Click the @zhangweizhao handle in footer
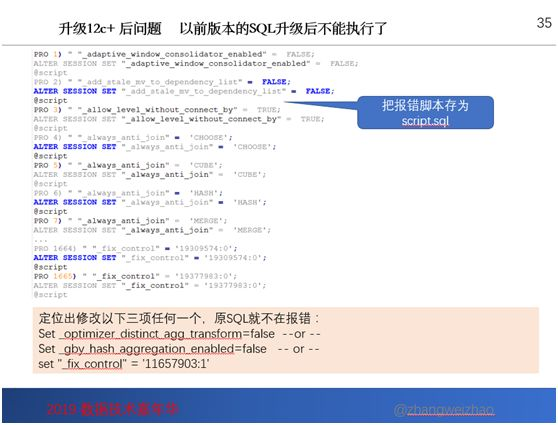This screenshot has width=558, height=425. [x=444, y=410]
